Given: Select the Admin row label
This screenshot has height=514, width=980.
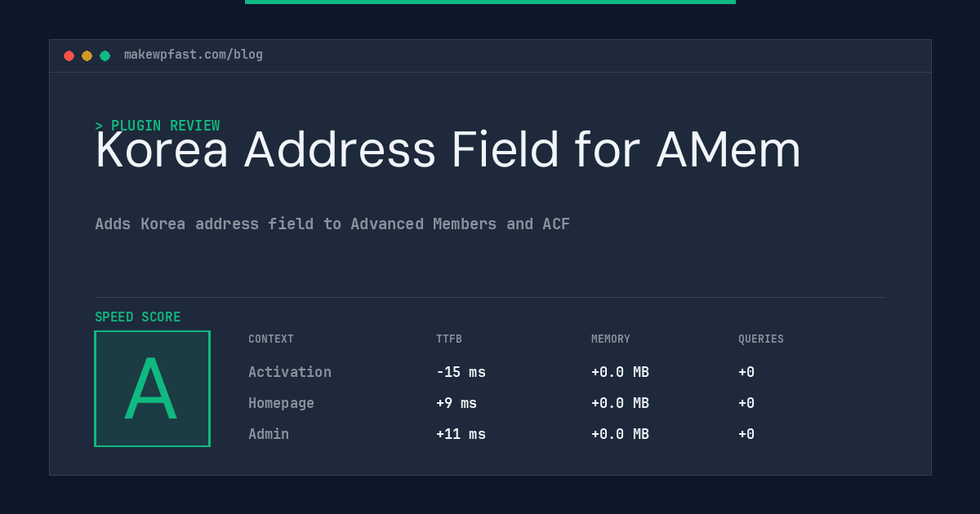Looking at the screenshot, I should pos(269,434).
